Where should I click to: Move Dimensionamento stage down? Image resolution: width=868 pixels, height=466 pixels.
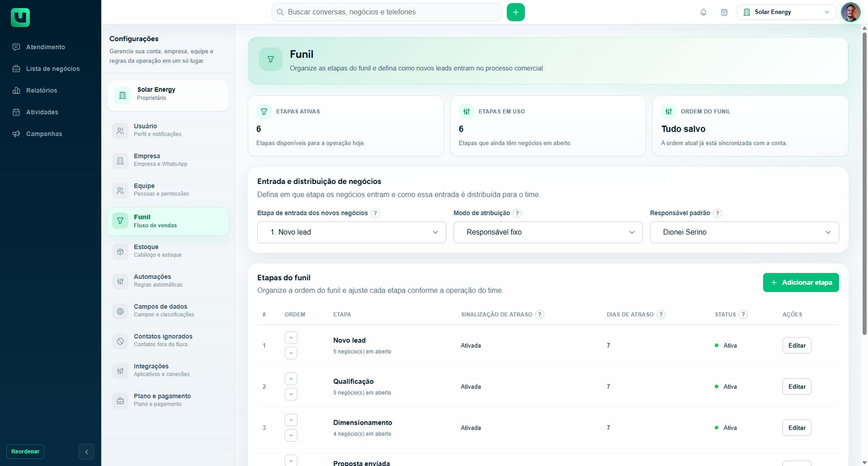pos(291,435)
